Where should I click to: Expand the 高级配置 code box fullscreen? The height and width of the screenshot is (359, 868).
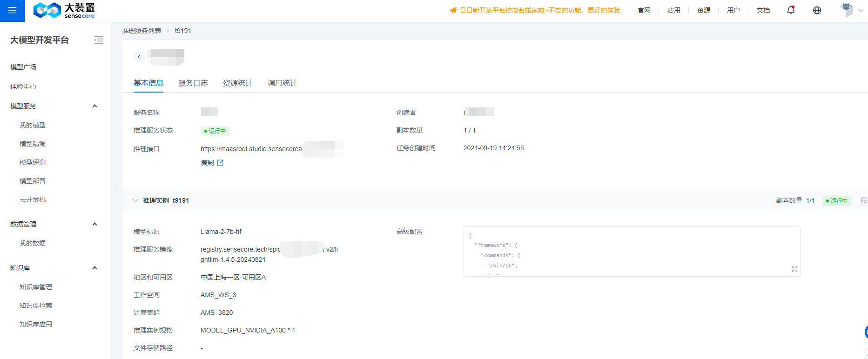pyautogui.click(x=794, y=269)
